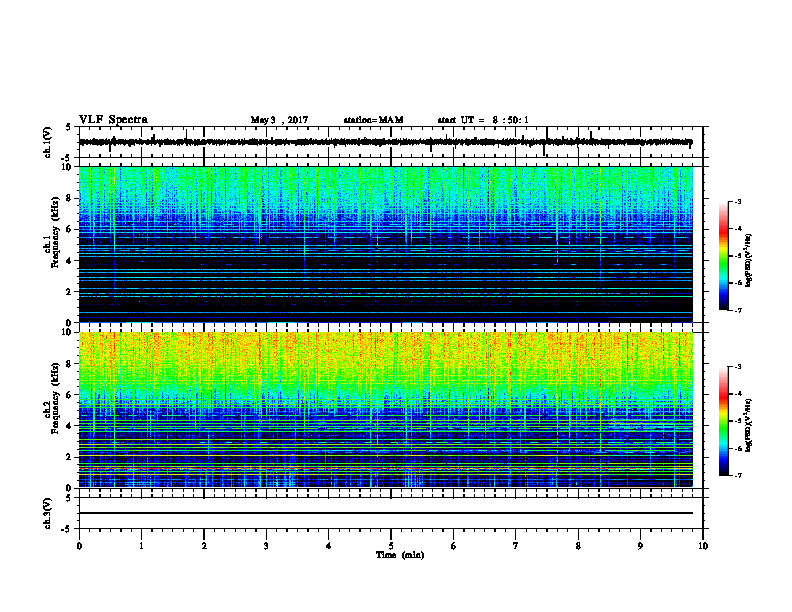Click the '8' kHz tick of ch.2 spectrogram

point(69,364)
